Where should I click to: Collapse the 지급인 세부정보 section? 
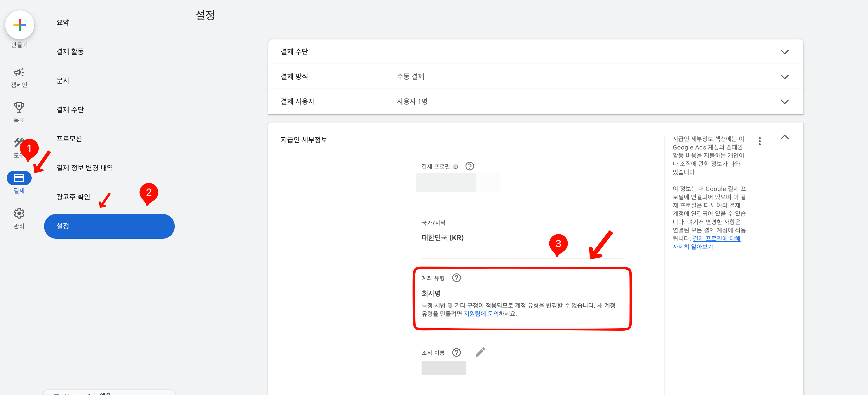click(785, 137)
